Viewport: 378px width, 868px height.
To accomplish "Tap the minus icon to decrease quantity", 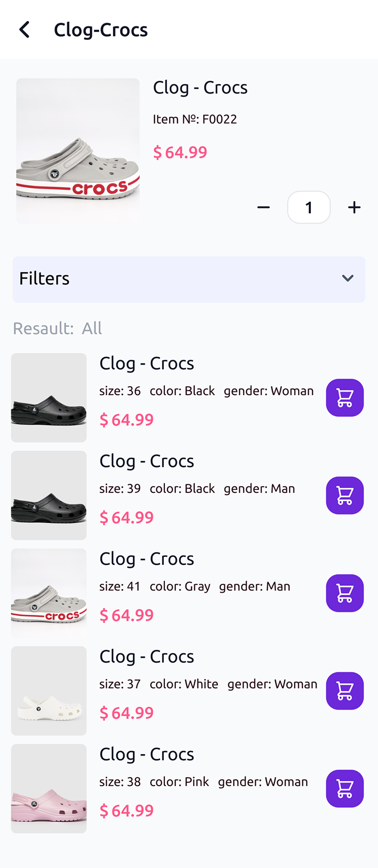I will pos(264,207).
